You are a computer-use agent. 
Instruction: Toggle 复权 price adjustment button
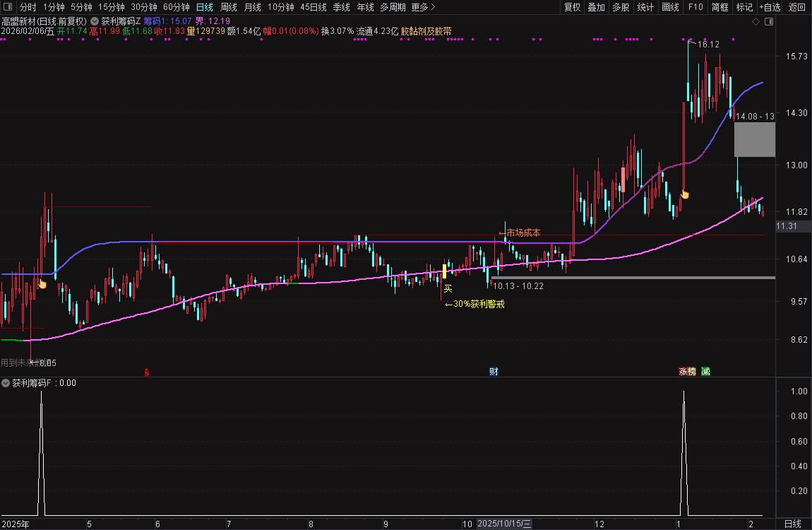coord(572,7)
